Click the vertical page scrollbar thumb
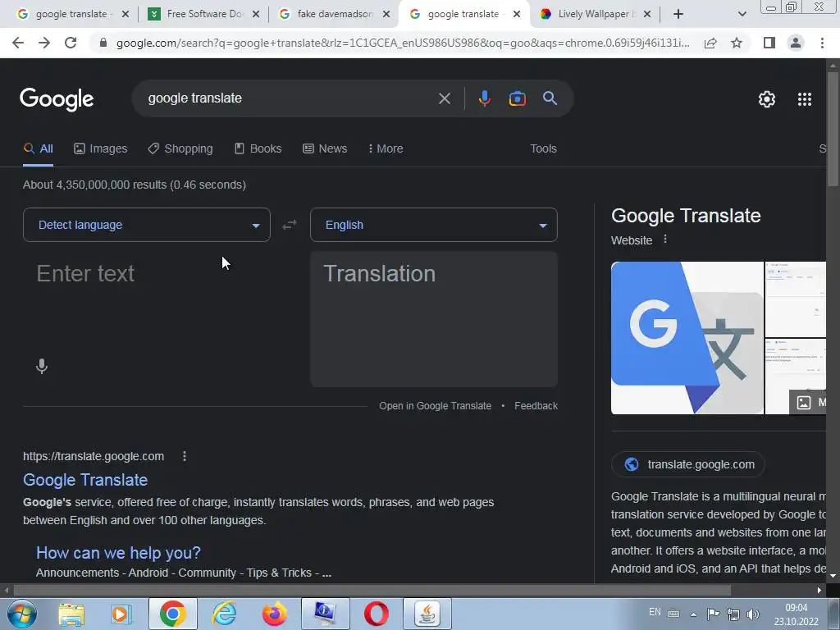840x630 pixels. [x=833, y=129]
